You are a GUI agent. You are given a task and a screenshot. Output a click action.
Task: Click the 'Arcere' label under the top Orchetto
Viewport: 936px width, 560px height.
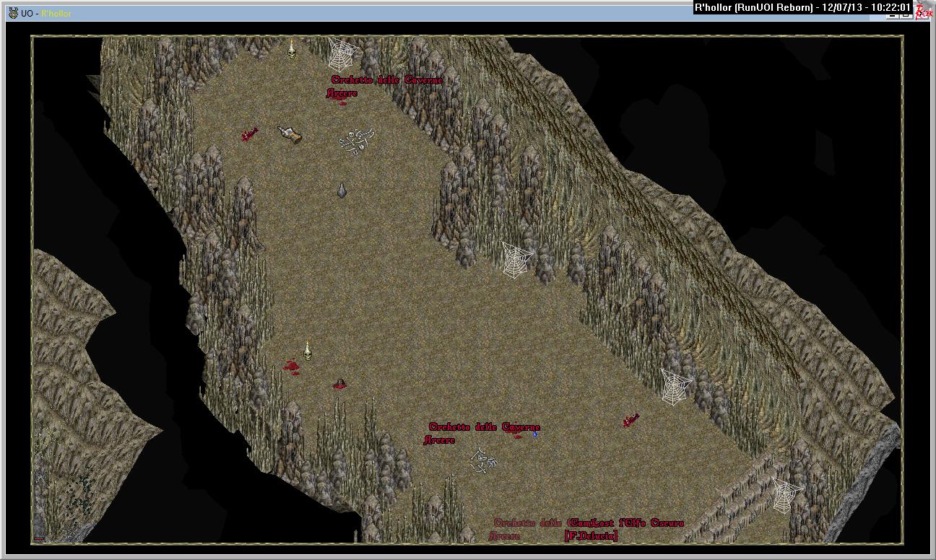coord(342,93)
